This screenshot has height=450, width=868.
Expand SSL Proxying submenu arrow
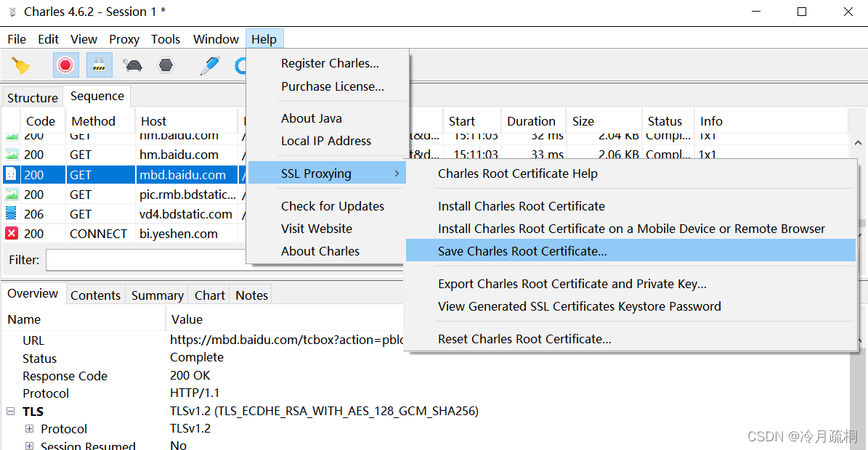pos(397,173)
